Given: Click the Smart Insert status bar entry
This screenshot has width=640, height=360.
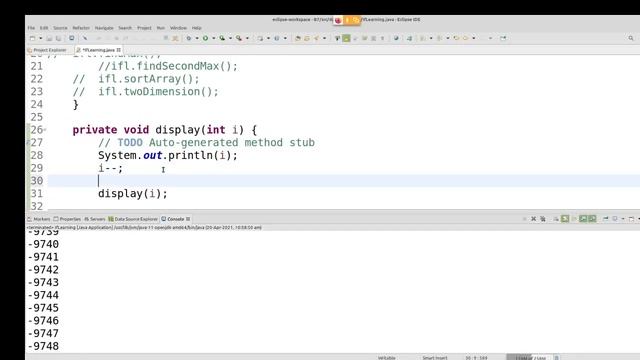Looking at the screenshot, I should (435, 358).
